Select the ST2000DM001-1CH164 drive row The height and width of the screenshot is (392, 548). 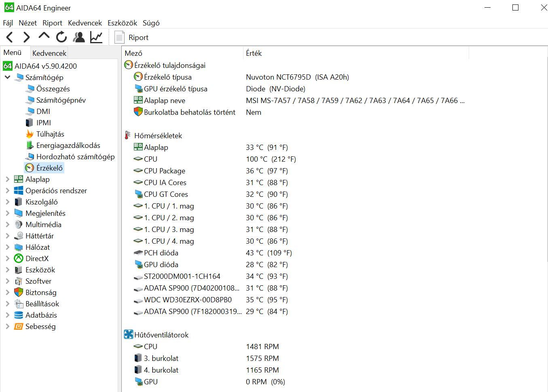point(295,276)
